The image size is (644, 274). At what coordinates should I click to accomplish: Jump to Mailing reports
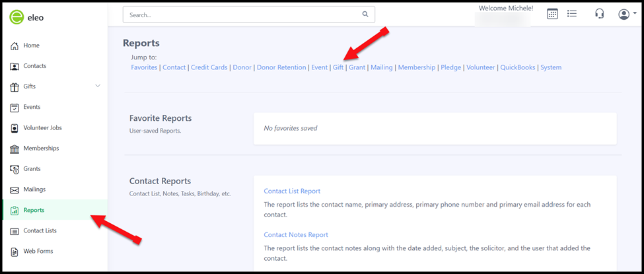click(382, 67)
